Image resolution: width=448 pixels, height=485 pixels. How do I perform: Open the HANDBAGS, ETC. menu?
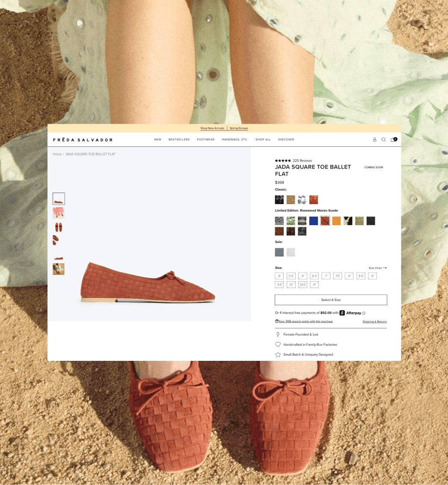click(234, 139)
